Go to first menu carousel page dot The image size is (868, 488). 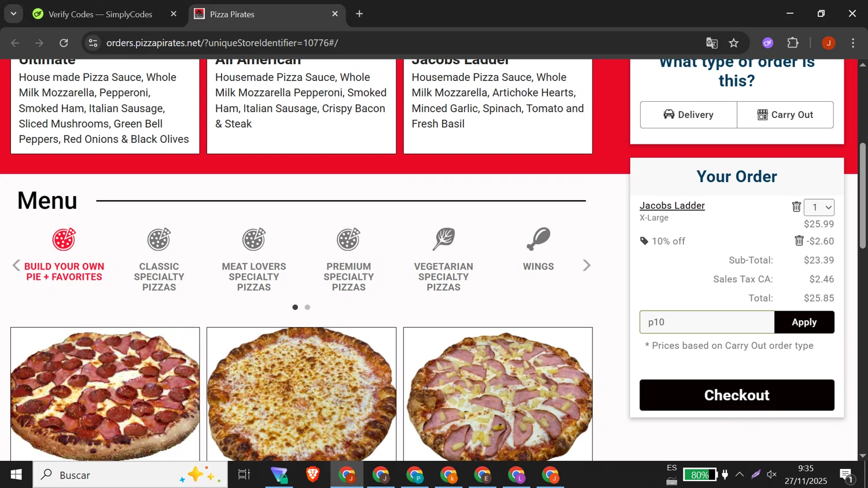(295, 307)
